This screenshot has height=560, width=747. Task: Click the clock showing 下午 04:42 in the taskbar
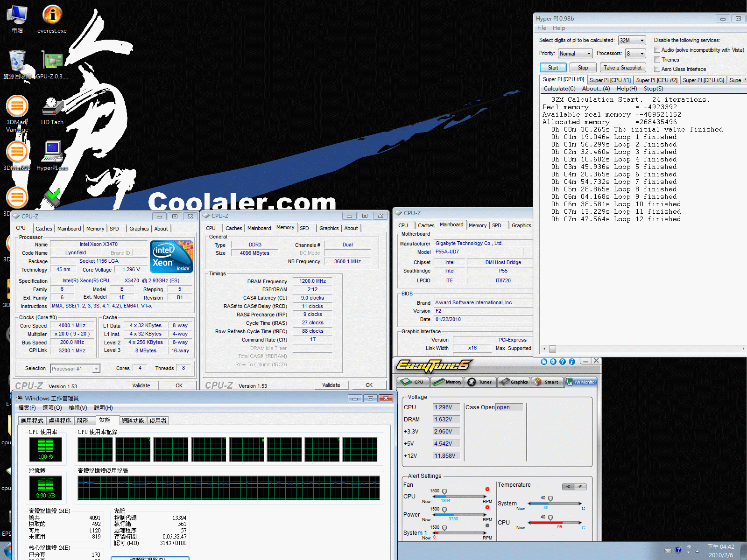click(x=720, y=551)
